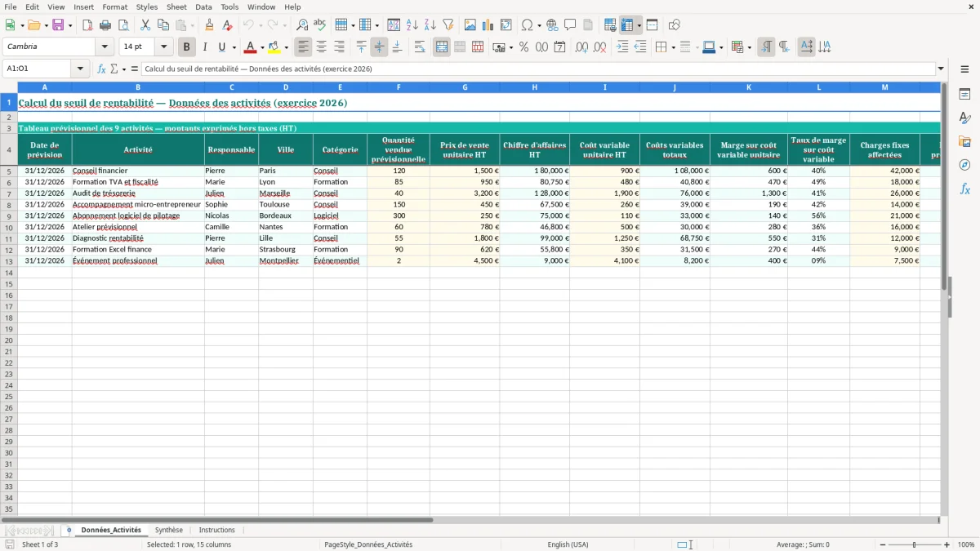This screenshot has height=551, width=980.
Task: Toggle Italic formatting
Action: pyautogui.click(x=205, y=47)
